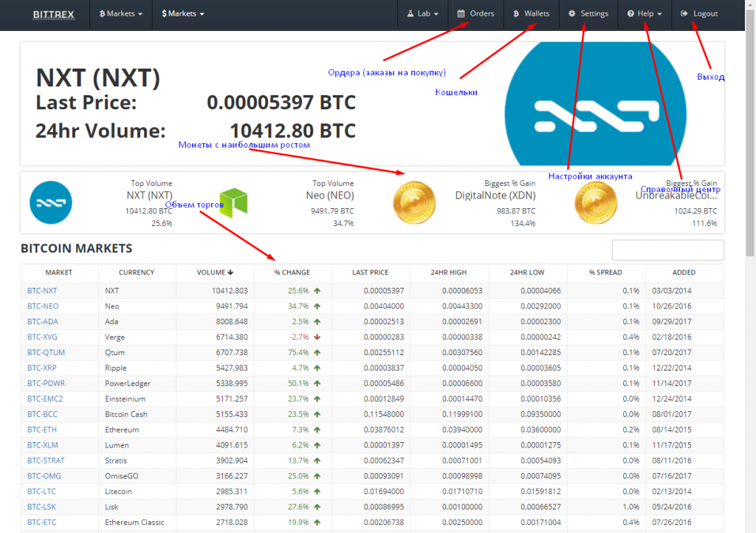Click the DigitalNote gold coin icon

point(414,202)
